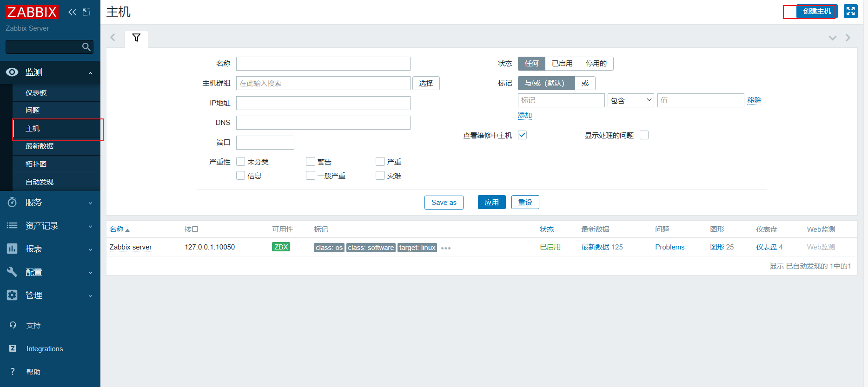Image resolution: width=868 pixels, height=387 pixels.
Task: Expand the 服务 menu section
Action: tap(50, 203)
